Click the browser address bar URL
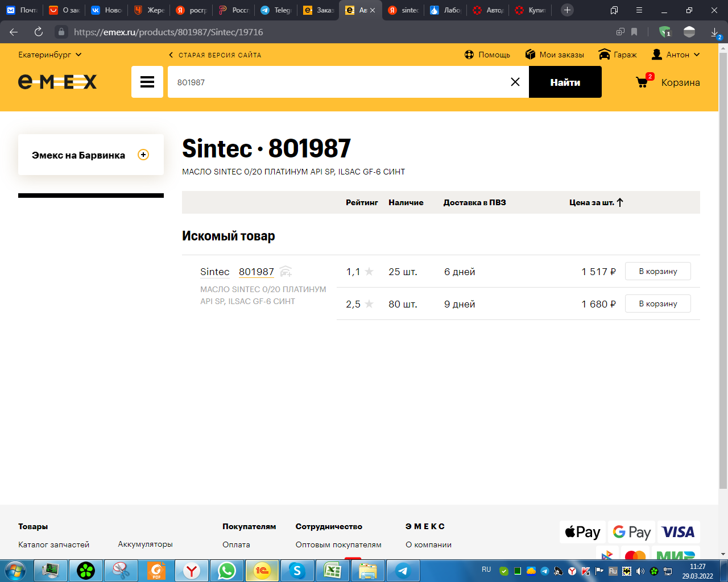 pyautogui.click(x=168, y=32)
